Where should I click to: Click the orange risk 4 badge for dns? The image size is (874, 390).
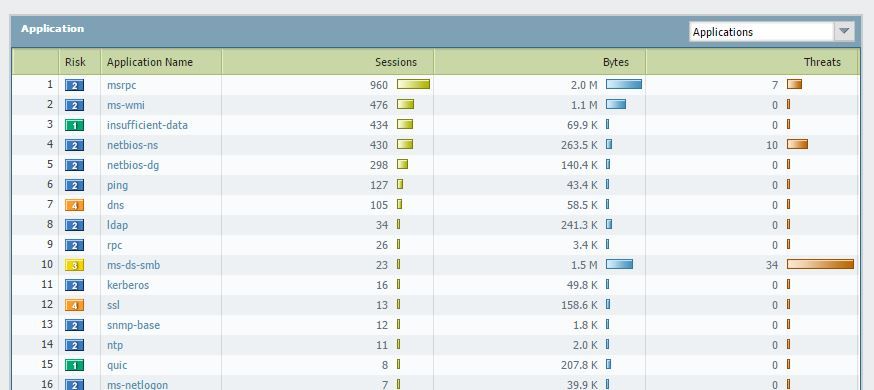[74, 205]
